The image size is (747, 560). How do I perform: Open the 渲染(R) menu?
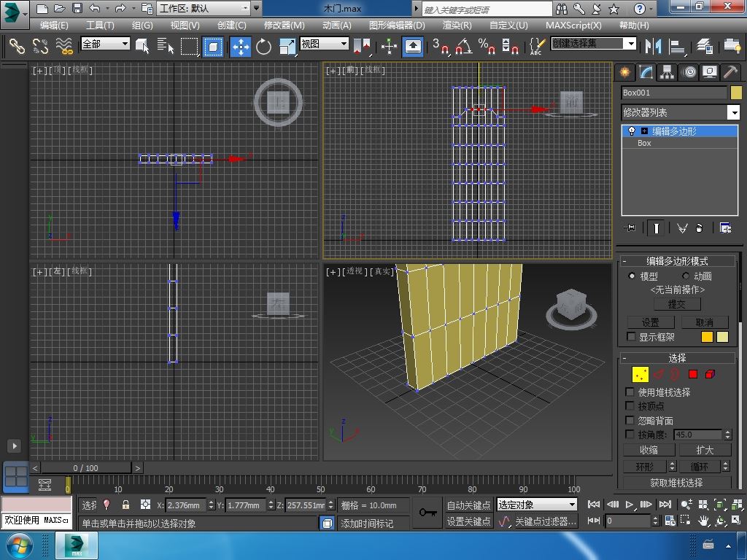click(x=457, y=25)
